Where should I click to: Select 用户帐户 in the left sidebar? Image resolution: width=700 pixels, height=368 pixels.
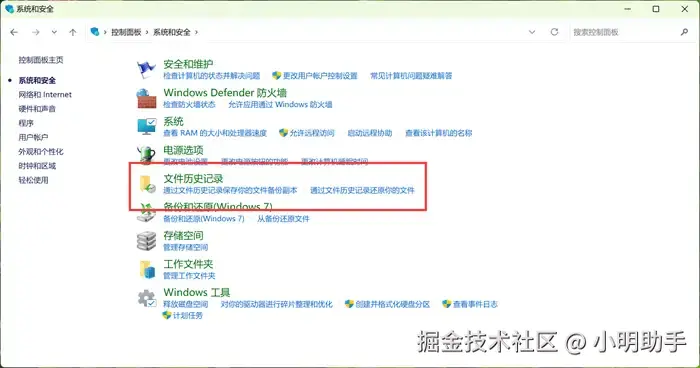(33, 137)
